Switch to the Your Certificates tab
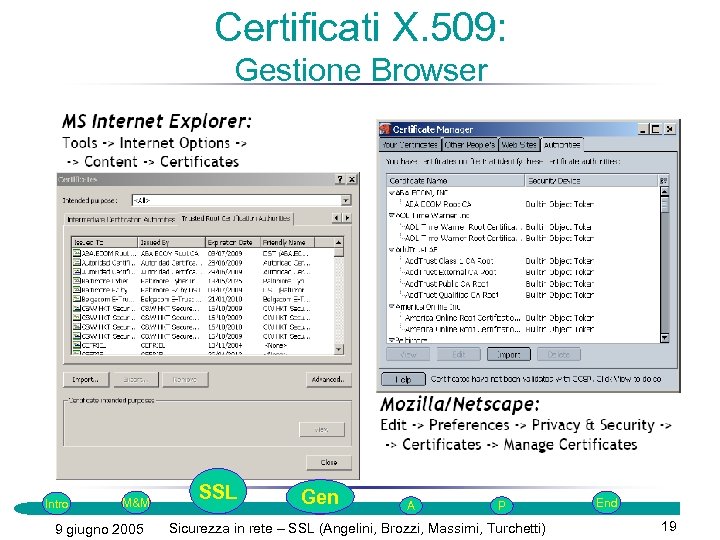Screen dimensions: 720x540 pyautogui.click(x=410, y=145)
